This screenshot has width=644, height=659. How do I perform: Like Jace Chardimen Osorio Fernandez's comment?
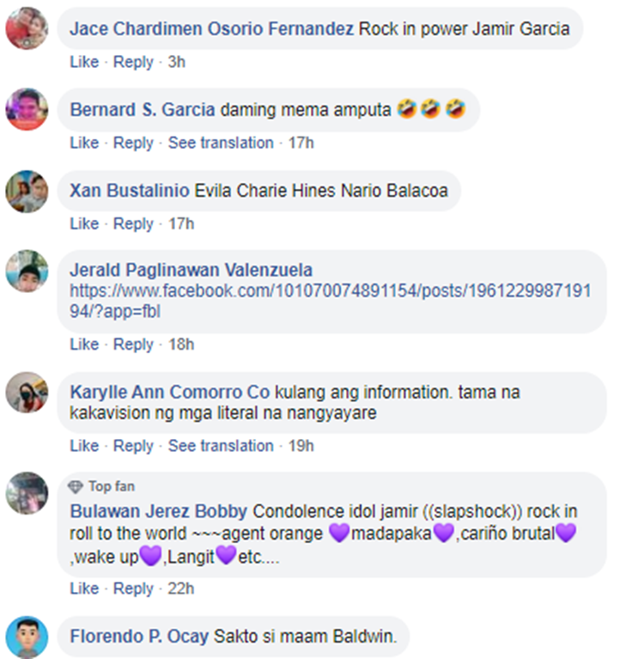(84, 62)
